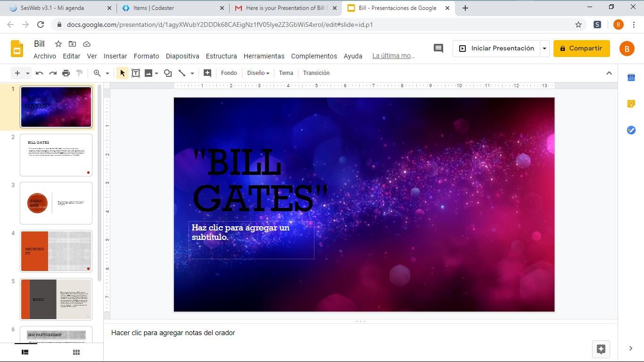Switch to grid view
Screen dimensions: 644x362
point(76,352)
